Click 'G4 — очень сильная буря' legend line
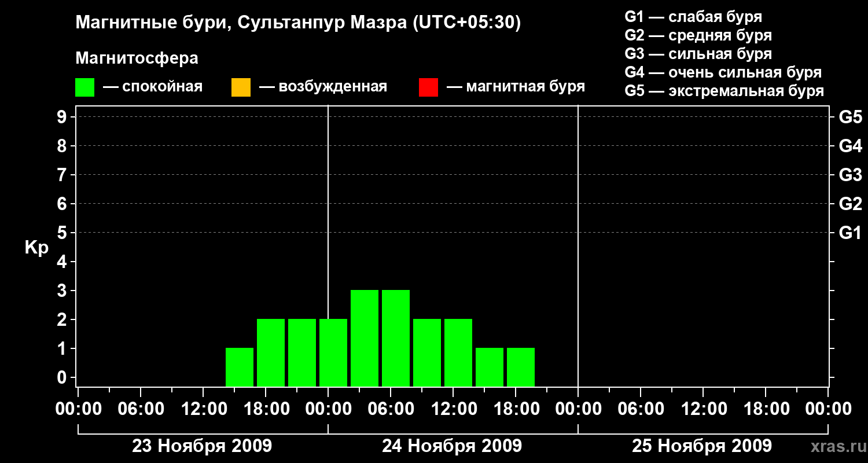Screen dimensions: 868x463 click(723, 72)
